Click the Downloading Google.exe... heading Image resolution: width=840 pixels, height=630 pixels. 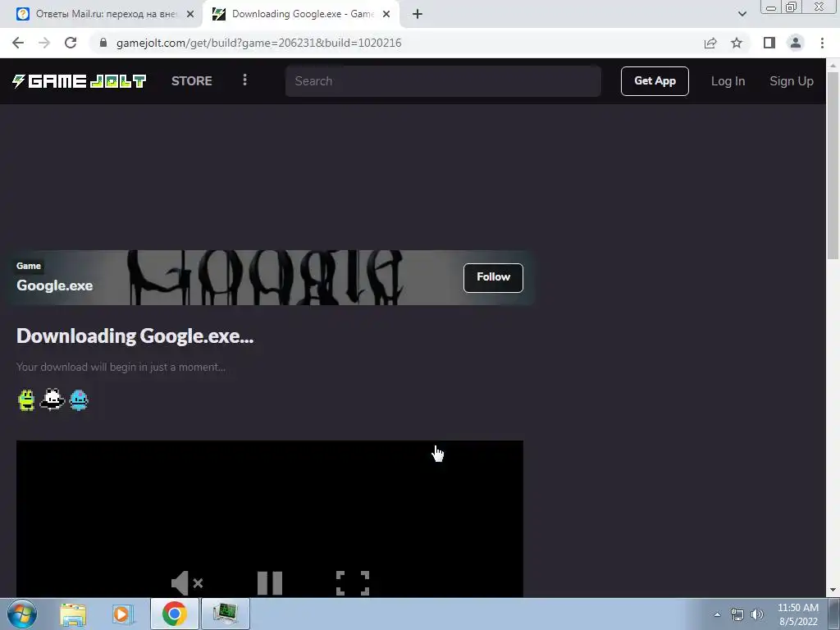pos(135,336)
